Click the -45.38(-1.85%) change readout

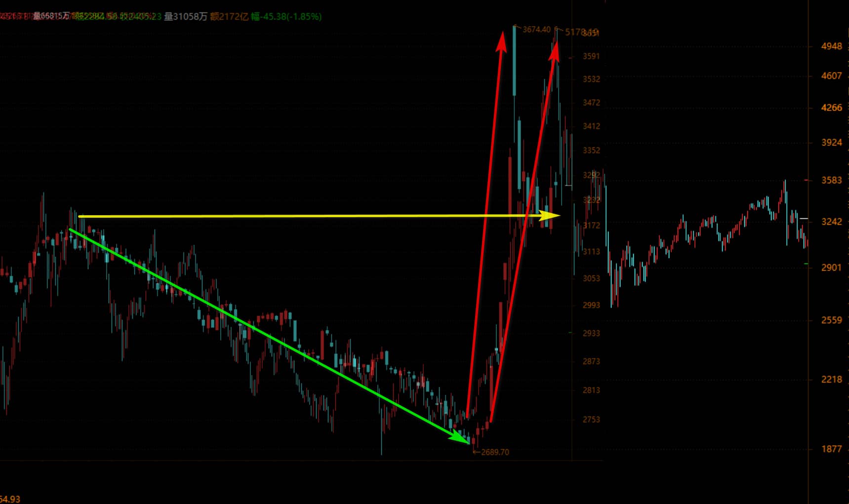click(x=286, y=17)
